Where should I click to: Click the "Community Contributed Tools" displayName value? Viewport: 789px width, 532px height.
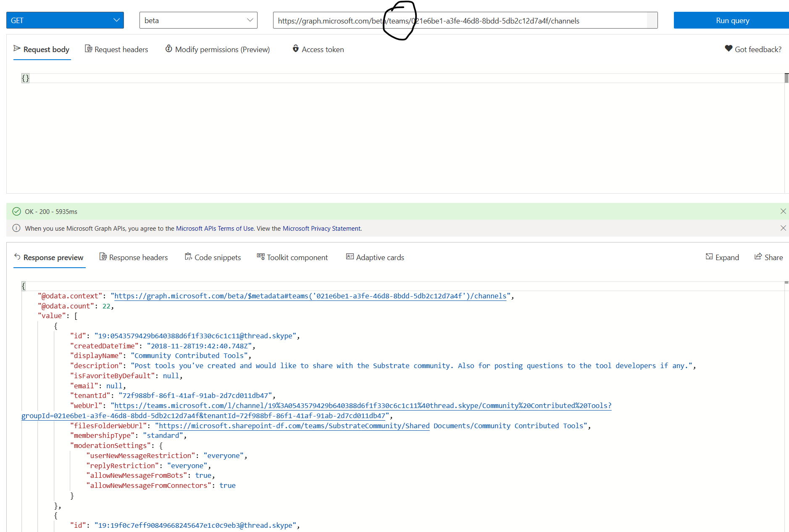[189, 356]
